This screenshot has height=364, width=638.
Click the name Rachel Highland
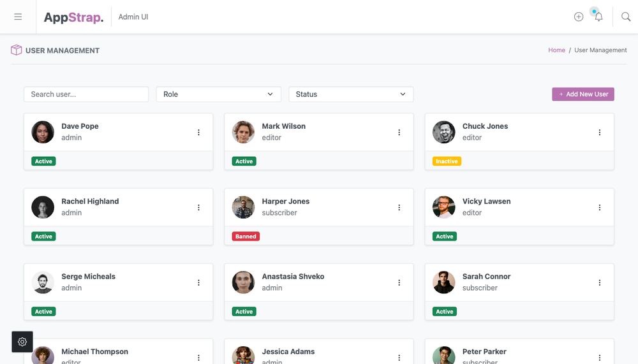coord(90,201)
